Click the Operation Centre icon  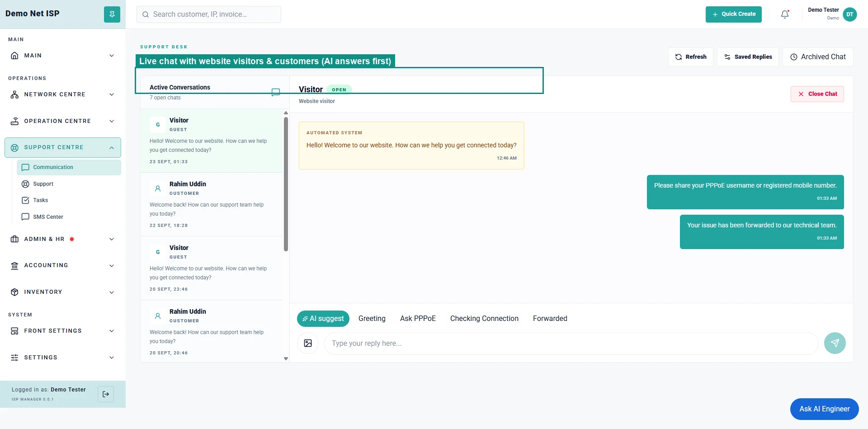14,121
